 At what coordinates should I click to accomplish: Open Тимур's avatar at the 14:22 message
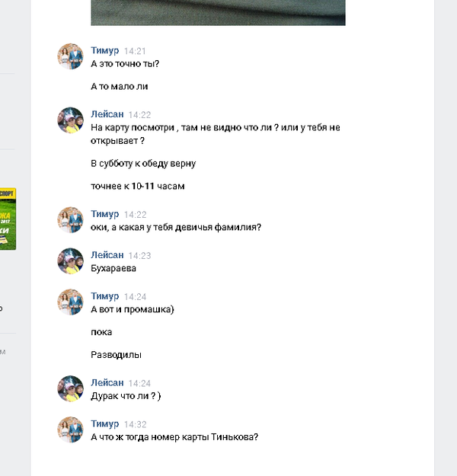click(70, 220)
